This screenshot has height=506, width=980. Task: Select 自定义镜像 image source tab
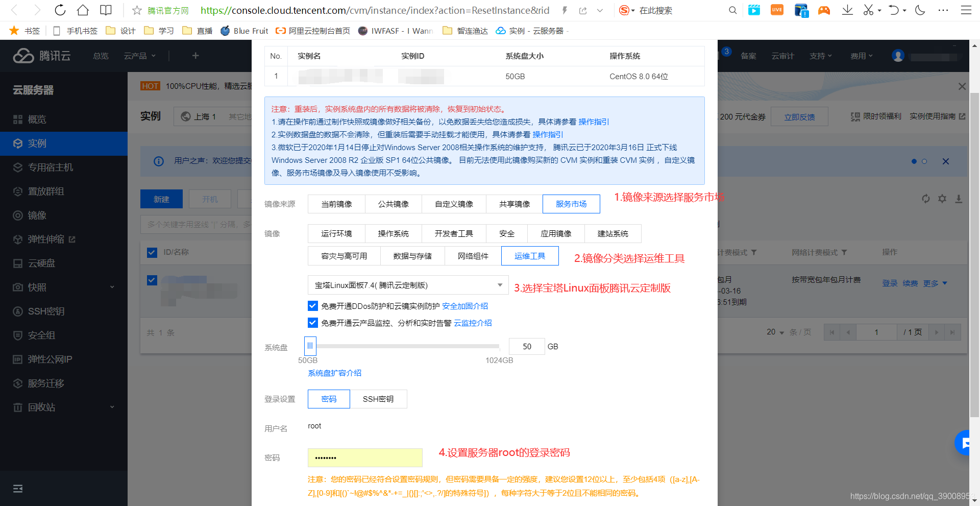[454, 204]
